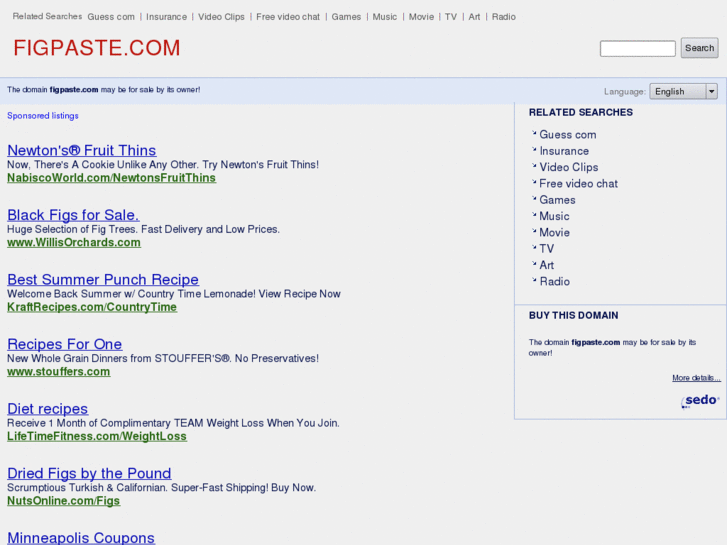727x545 pixels.
Task: Open Diet recipes ad title
Action: 47,409
